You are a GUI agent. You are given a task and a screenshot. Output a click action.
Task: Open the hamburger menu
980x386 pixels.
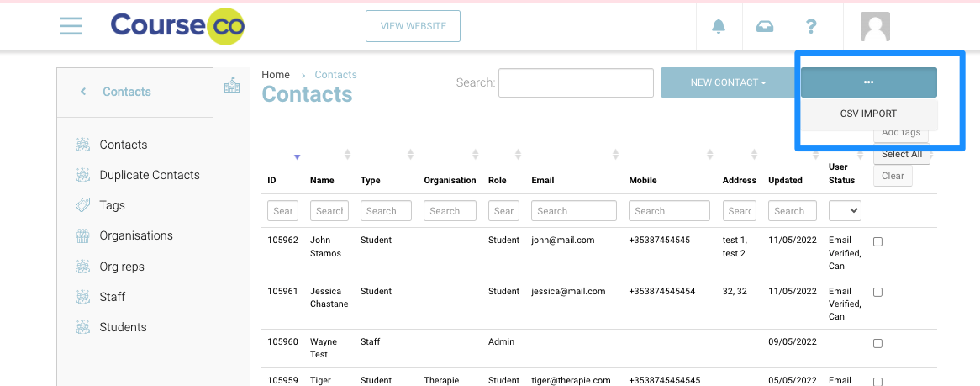point(71,26)
